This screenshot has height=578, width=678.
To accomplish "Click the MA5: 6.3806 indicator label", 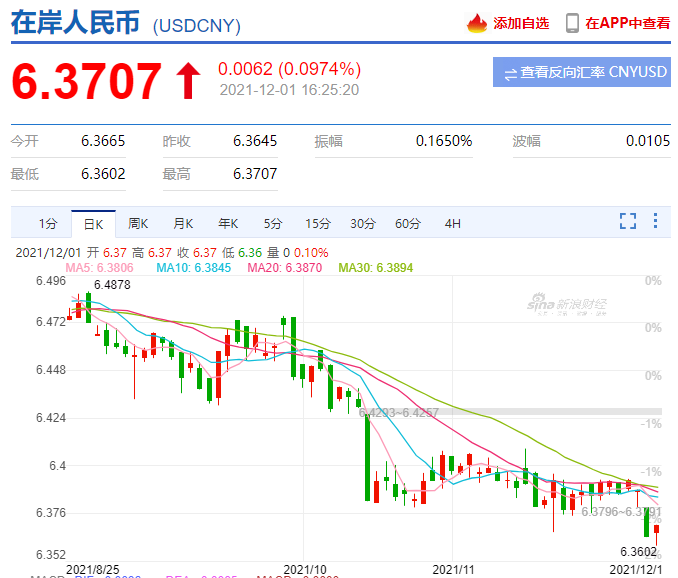I will tap(99, 268).
